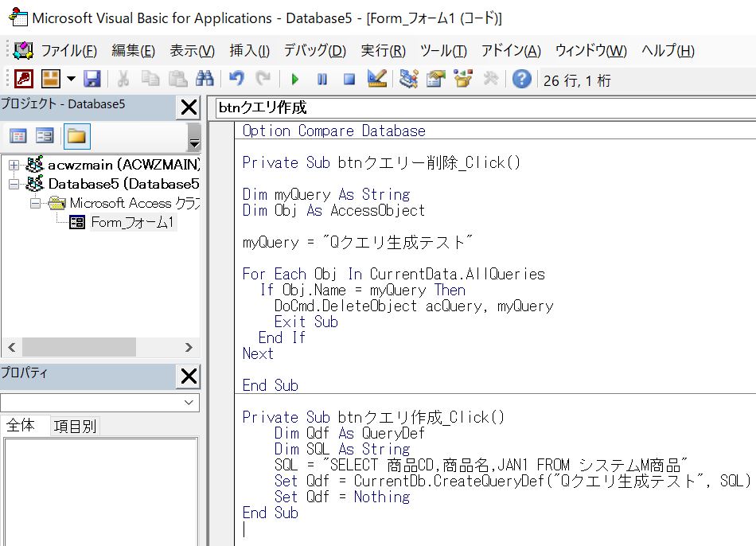The height and width of the screenshot is (546, 756).
Task: Open the 表示(V) menu
Action: (x=192, y=51)
